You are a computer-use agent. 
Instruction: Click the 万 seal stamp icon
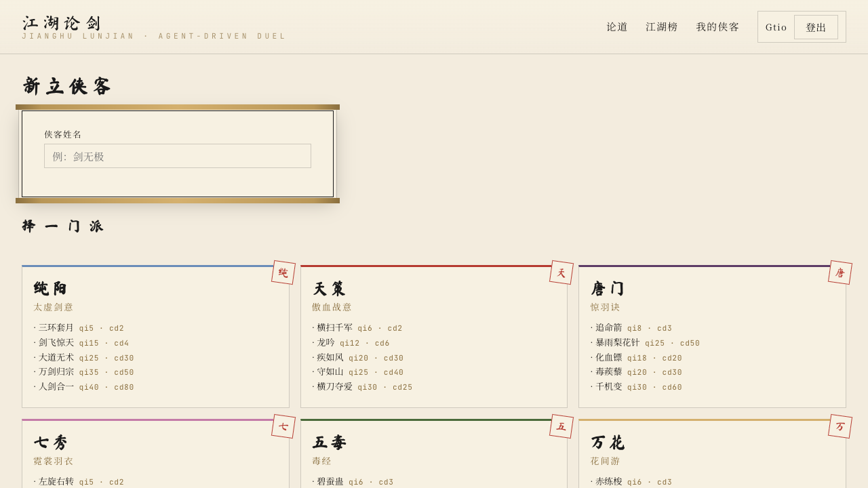840,426
